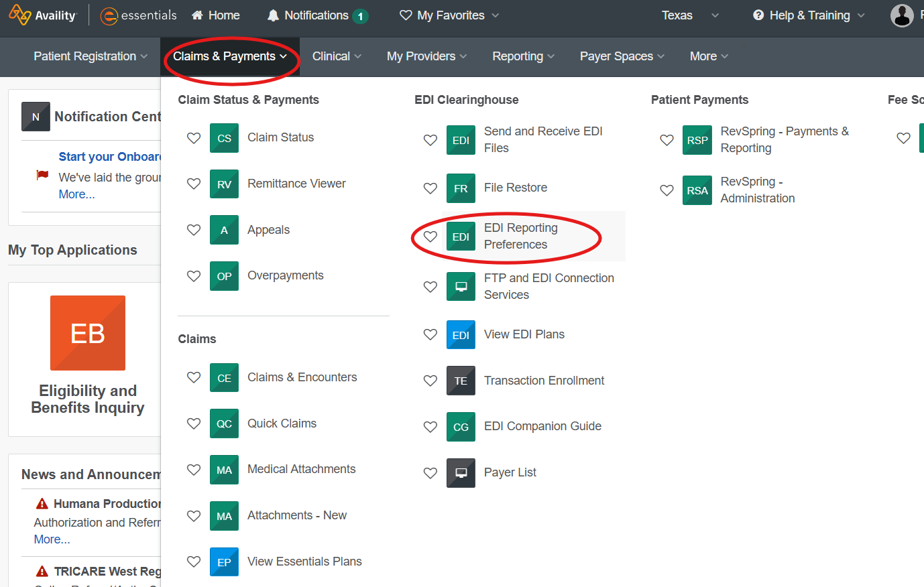Click the Payer List monitor icon
This screenshot has width=924, height=587.
pyautogui.click(x=461, y=473)
